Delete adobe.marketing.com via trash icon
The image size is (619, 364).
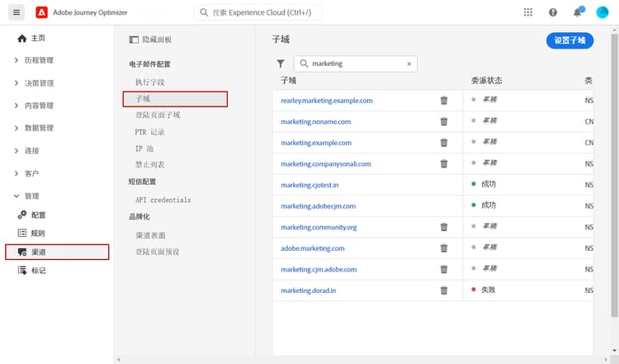(x=444, y=248)
